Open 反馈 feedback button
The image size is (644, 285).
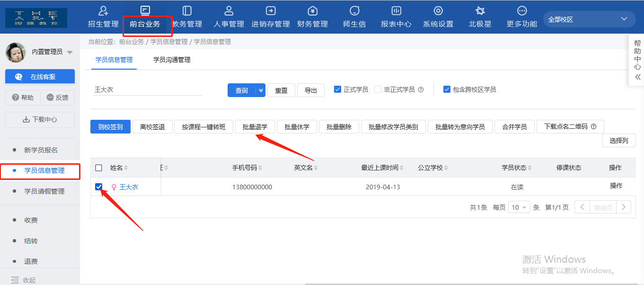pyautogui.click(x=58, y=98)
